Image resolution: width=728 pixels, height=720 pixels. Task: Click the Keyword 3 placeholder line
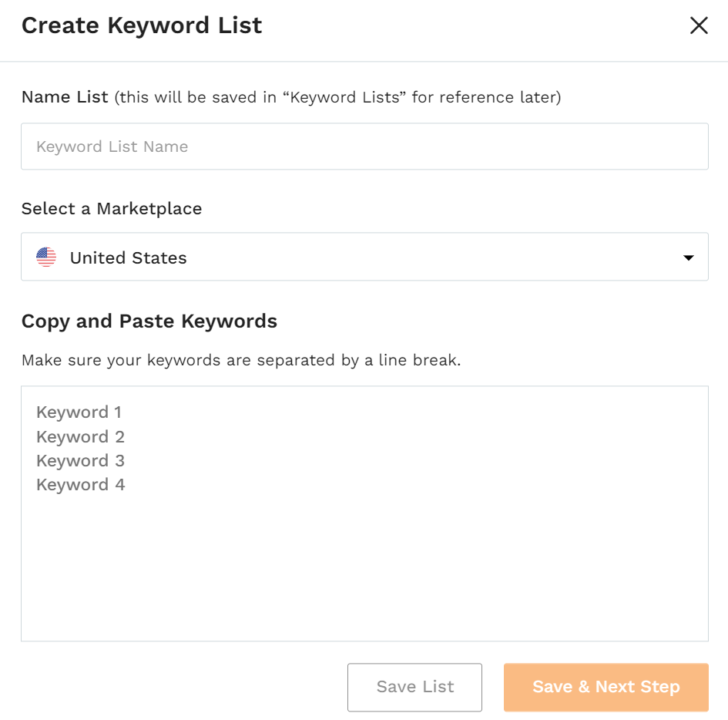pyautogui.click(x=80, y=461)
